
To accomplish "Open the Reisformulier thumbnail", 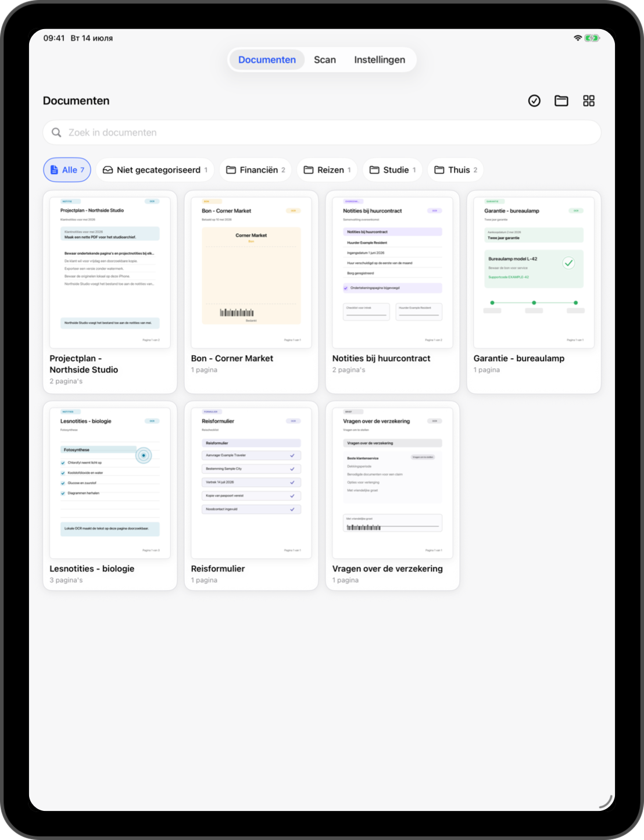I will click(x=251, y=482).
